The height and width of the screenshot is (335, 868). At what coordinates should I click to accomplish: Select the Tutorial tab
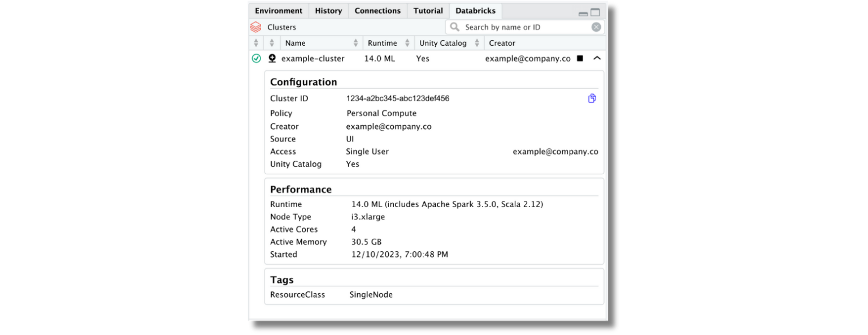(428, 10)
